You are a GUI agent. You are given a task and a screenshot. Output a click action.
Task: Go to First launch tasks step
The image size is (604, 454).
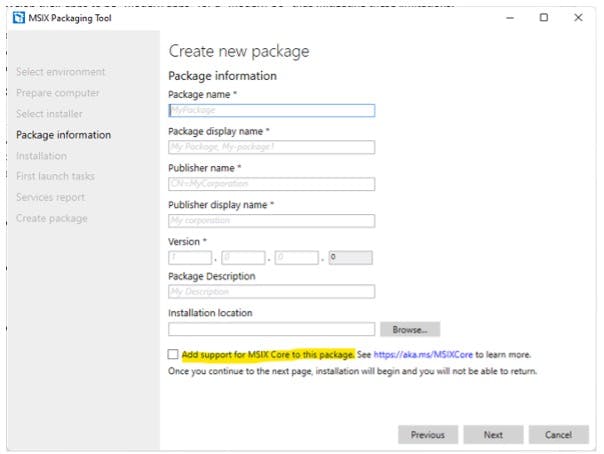55,176
